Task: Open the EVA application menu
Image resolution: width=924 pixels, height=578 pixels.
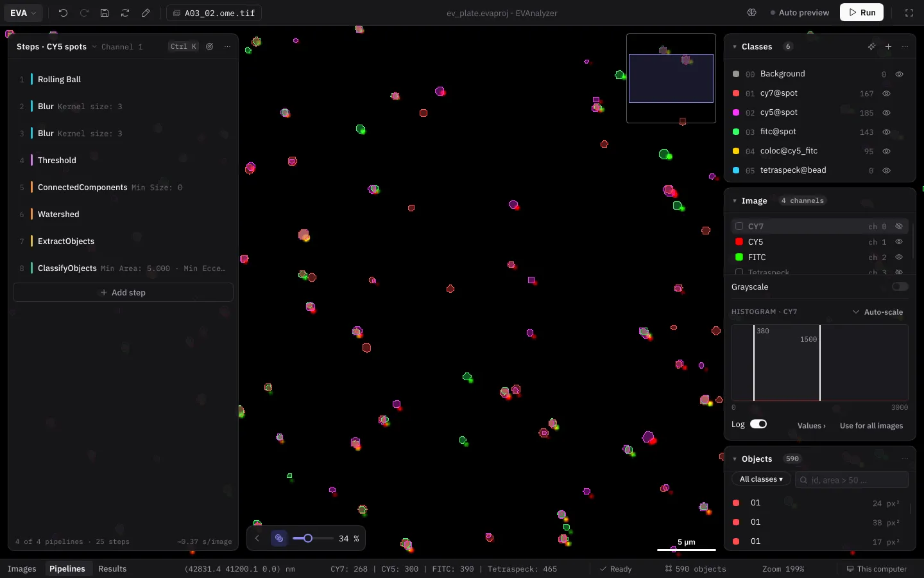Action: tap(23, 13)
